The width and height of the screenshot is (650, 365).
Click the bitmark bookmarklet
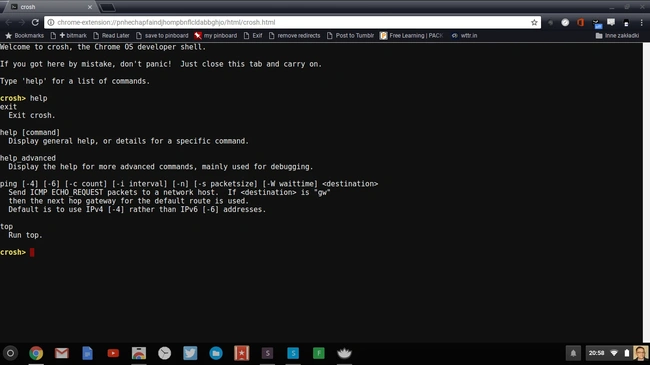[x=69, y=36]
